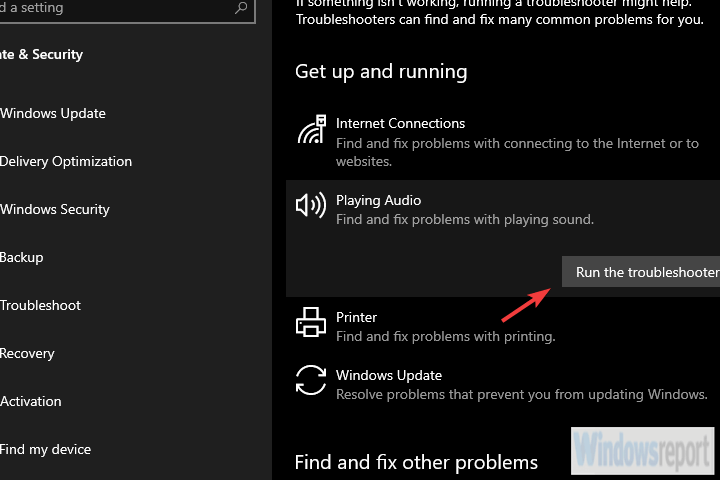Run the troubleshooter for Playing Audio
This screenshot has height=480, width=720.
click(x=641, y=272)
